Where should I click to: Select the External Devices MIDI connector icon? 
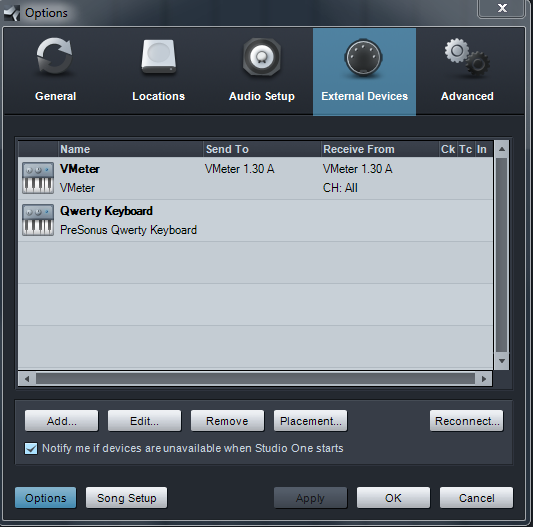[x=363, y=57]
